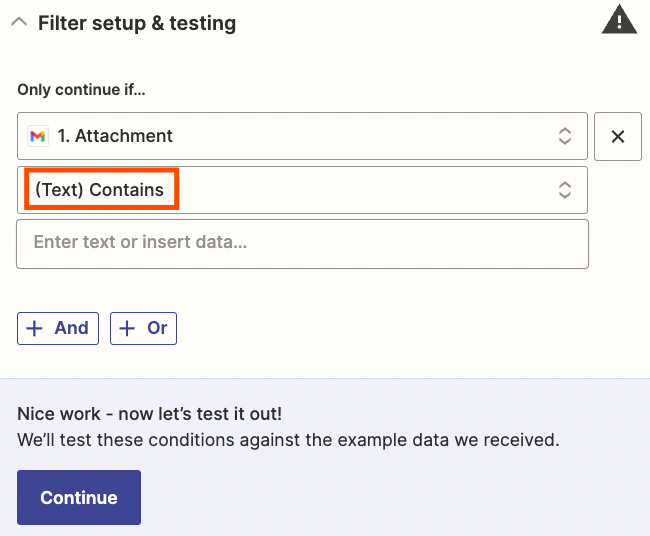Click the up-down arrows on the condition selector
The width and height of the screenshot is (650, 536).
tap(565, 190)
